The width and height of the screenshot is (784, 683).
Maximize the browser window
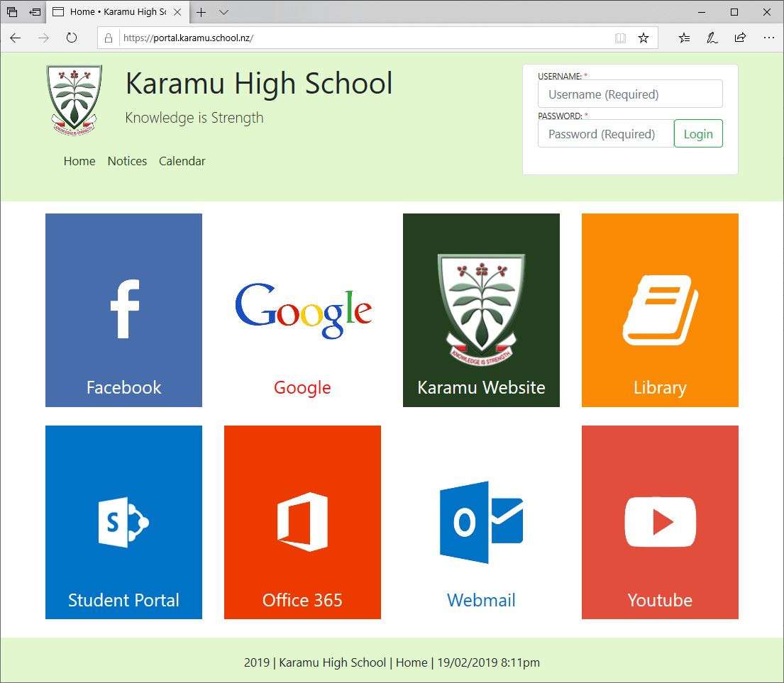[734, 12]
